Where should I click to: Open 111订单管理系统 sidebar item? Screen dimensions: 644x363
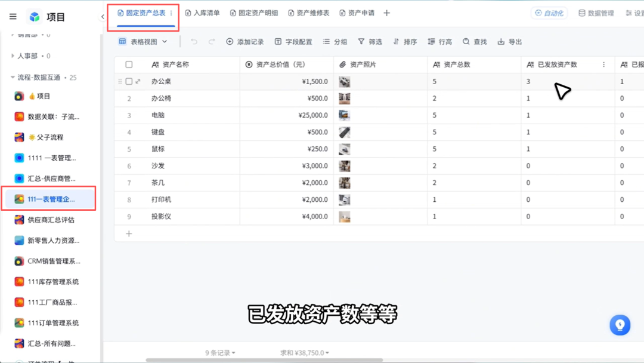point(48,323)
